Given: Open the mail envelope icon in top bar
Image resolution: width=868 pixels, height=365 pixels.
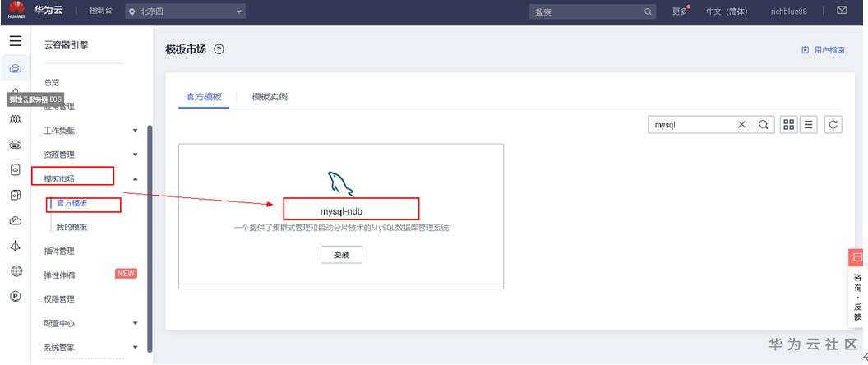Looking at the screenshot, I should click(x=842, y=11).
